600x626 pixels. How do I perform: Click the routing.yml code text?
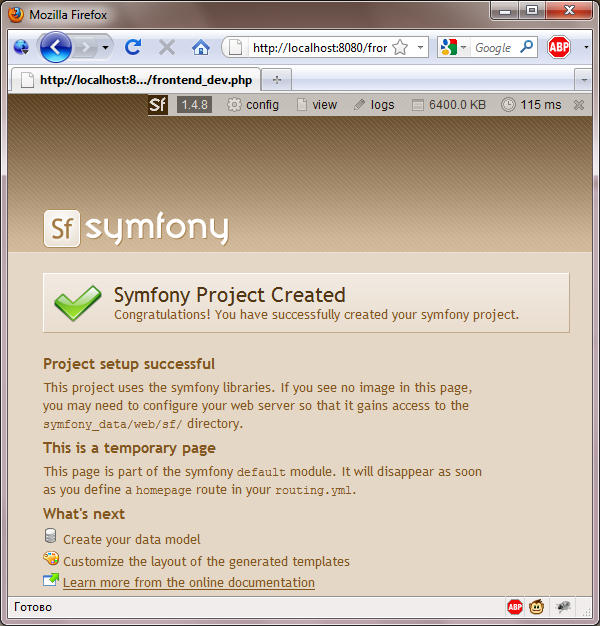point(314,490)
